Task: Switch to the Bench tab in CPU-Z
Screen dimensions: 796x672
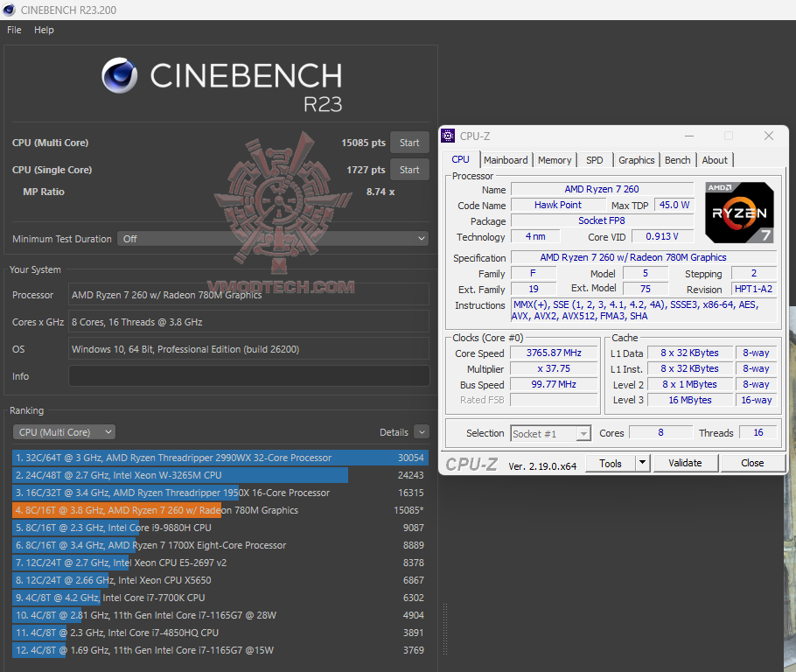Action: click(x=677, y=160)
